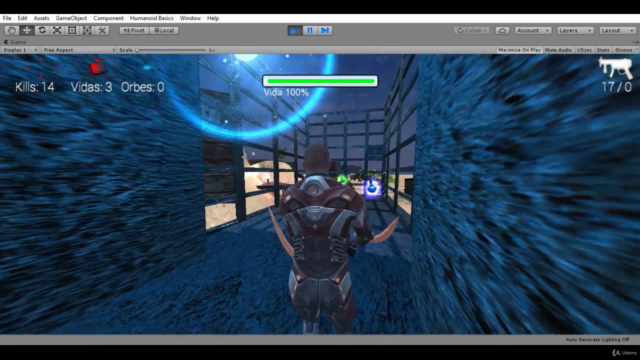Click the glowing blue orb pickup
The height and width of the screenshot is (360, 640).
pyautogui.click(x=372, y=189)
